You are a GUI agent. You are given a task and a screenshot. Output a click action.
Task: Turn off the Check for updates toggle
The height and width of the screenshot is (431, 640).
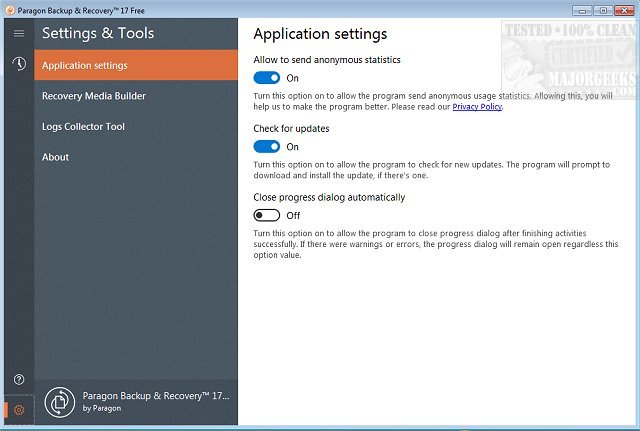point(267,147)
